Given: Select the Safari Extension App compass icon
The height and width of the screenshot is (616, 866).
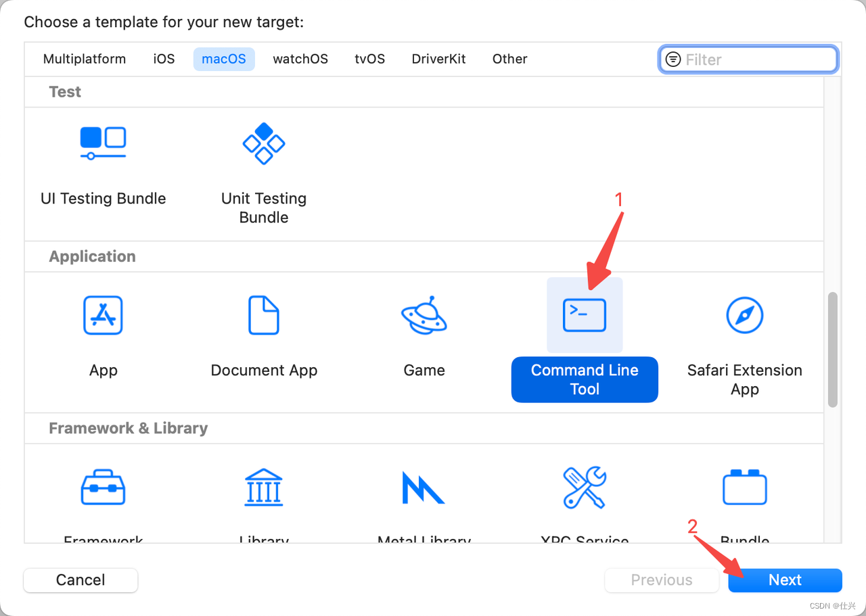Looking at the screenshot, I should click(x=745, y=315).
